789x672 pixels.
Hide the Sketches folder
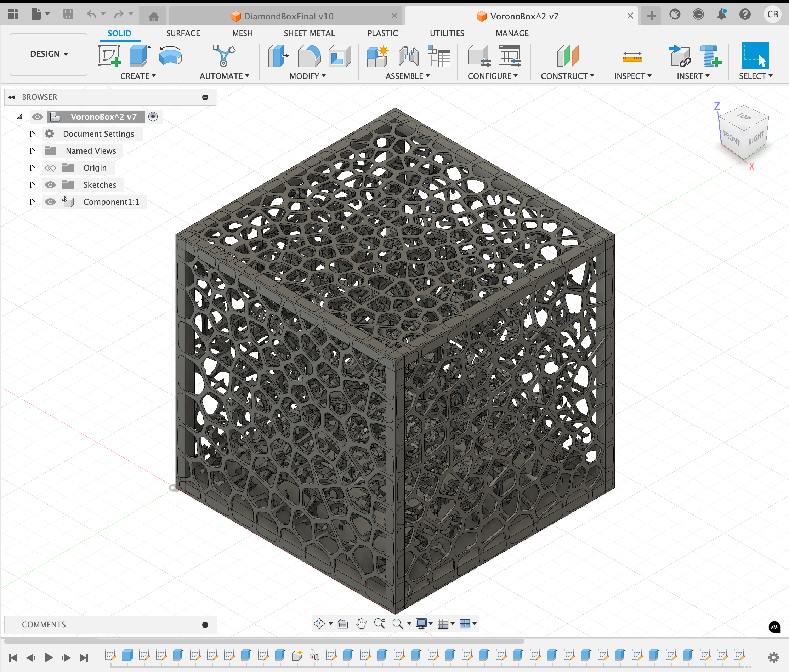point(50,185)
